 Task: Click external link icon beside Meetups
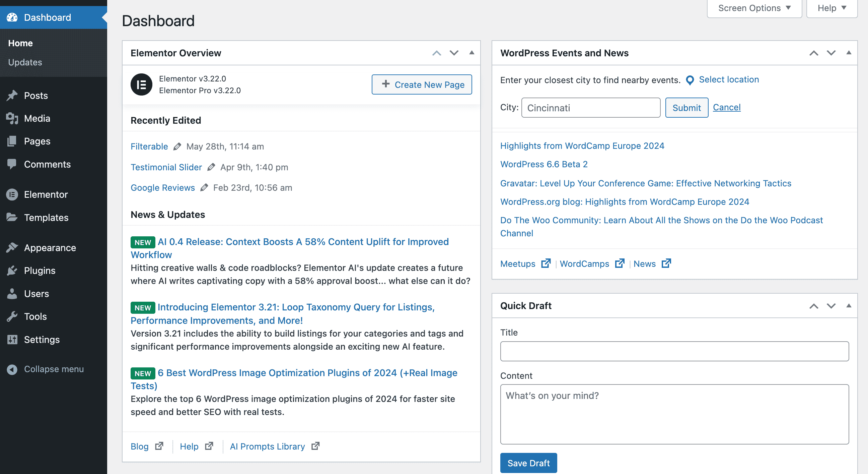click(x=546, y=263)
